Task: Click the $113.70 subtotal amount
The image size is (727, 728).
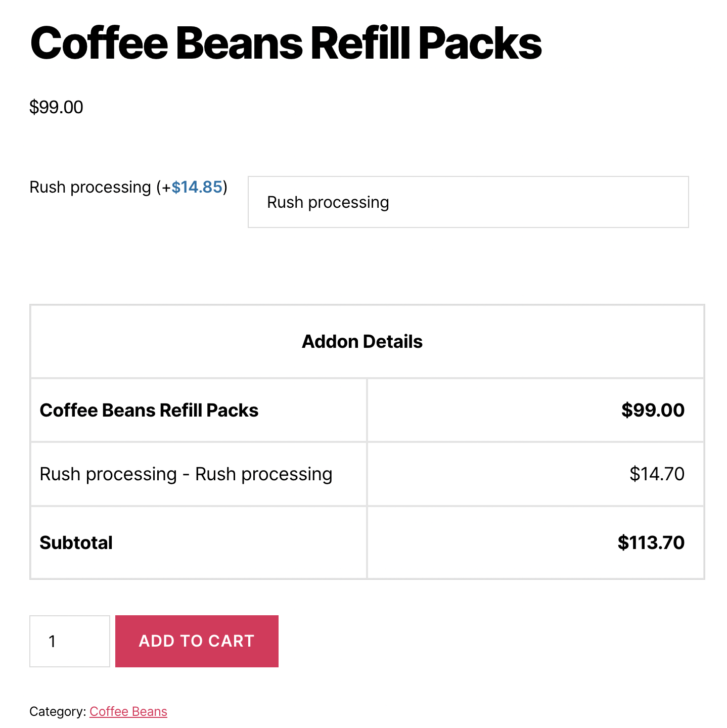Action: coord(651,543)
